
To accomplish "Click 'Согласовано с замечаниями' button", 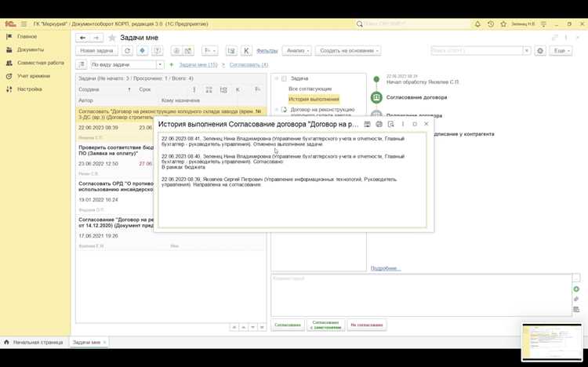I will (326, 325).
